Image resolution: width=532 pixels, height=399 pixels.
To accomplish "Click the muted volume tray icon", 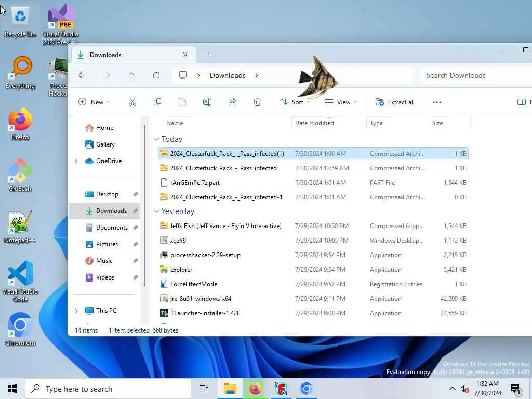I will point(464,389).
